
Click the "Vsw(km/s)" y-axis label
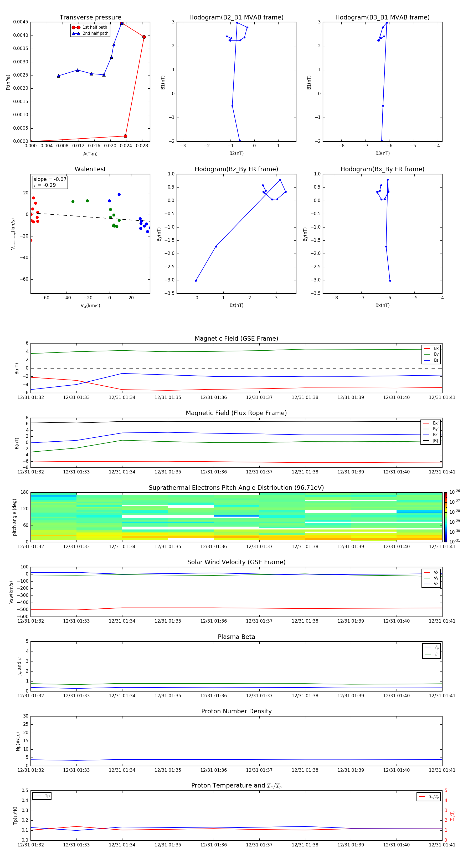[x=11, y=592]
